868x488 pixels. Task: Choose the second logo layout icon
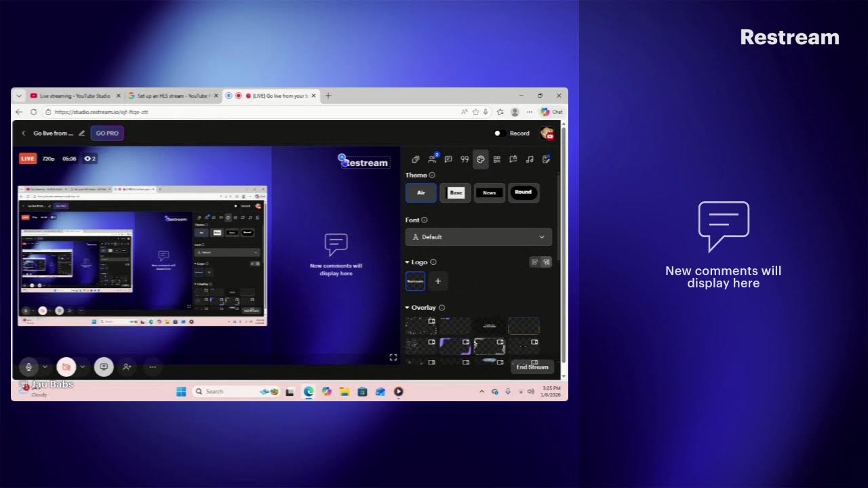tap(547, 262)
